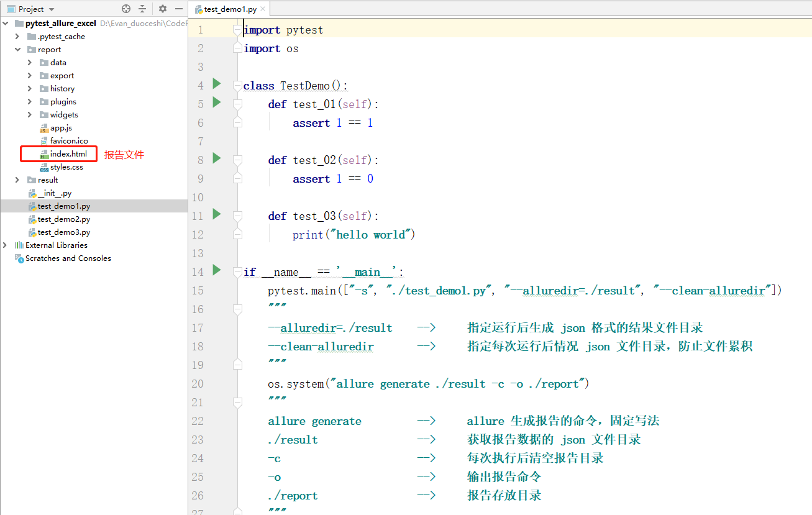812x515 pixels.
Task: Click the pytest.main call on line 15
Action: tap(525, 291)
